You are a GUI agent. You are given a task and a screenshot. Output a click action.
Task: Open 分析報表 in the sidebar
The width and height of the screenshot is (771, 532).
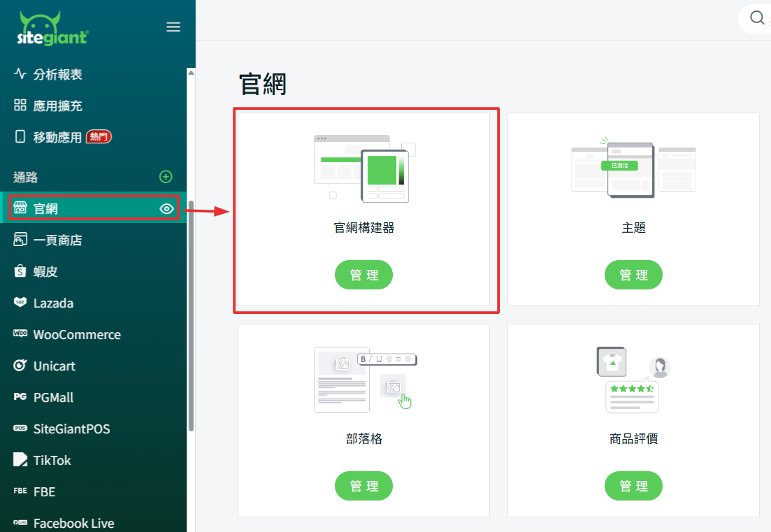point(57,74)
